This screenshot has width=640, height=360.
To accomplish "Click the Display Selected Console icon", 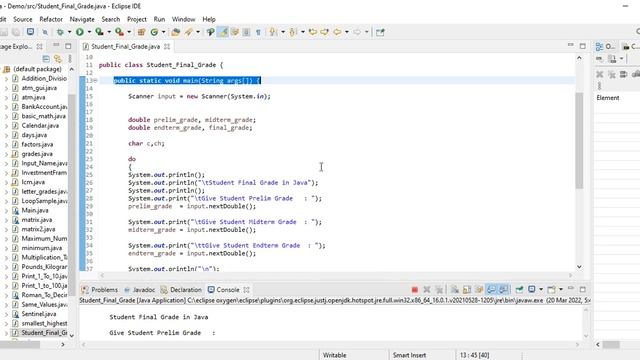I will tap(531, 289).
